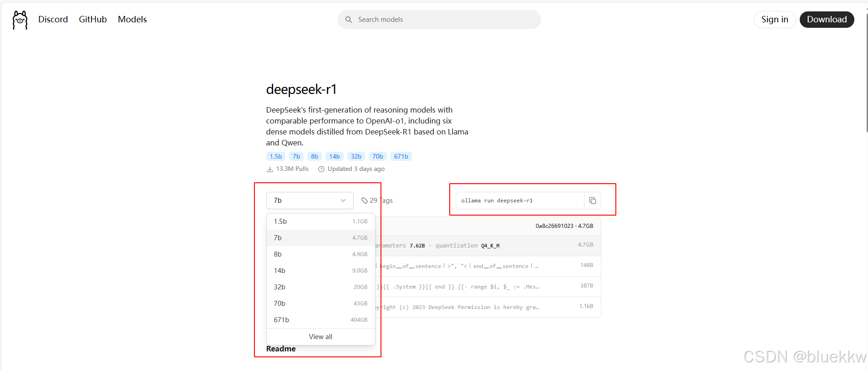Click the Sign in button
This screenshot has width=868, height=371.
tap(775, 20)
